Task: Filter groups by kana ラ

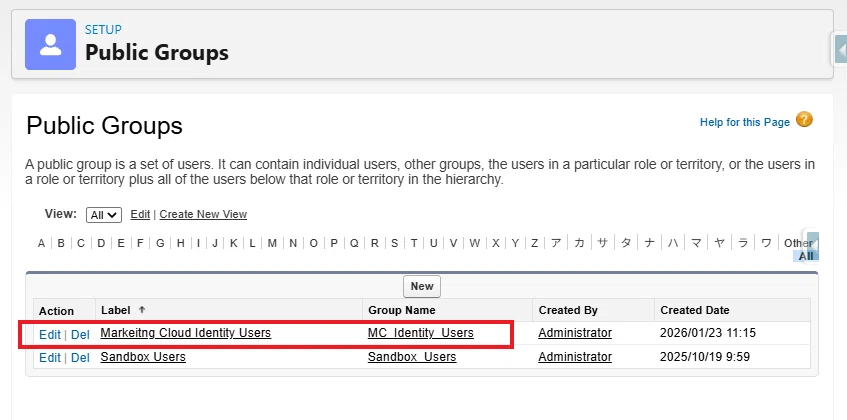Action: [743, 243]
